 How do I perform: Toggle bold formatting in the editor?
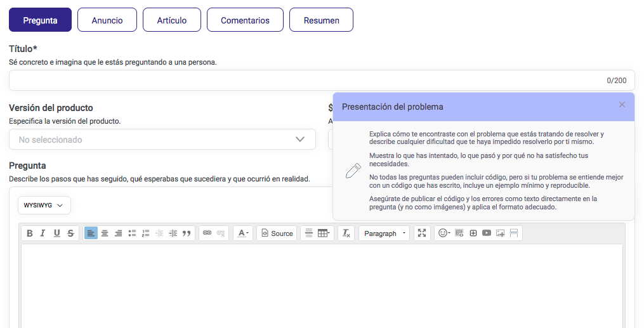coord(29,233)
